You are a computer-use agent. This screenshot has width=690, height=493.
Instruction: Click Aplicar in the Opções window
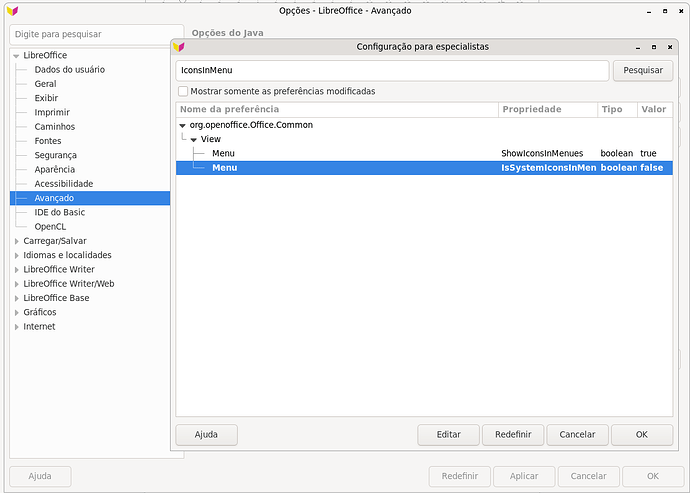[524, 476]
